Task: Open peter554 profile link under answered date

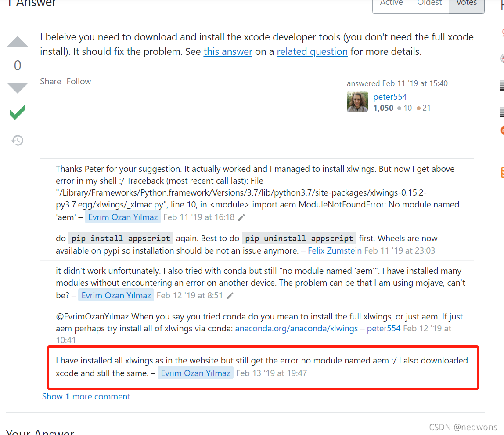Action: 390,97
